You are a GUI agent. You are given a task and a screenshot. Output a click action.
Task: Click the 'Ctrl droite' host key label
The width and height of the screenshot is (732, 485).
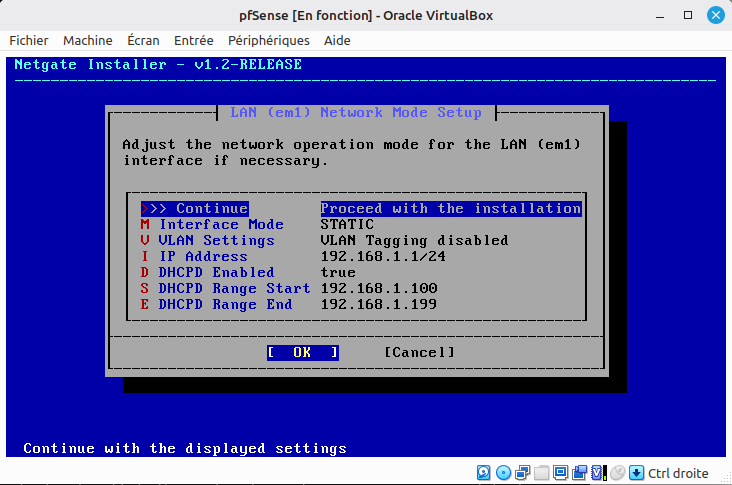[678, 473]
